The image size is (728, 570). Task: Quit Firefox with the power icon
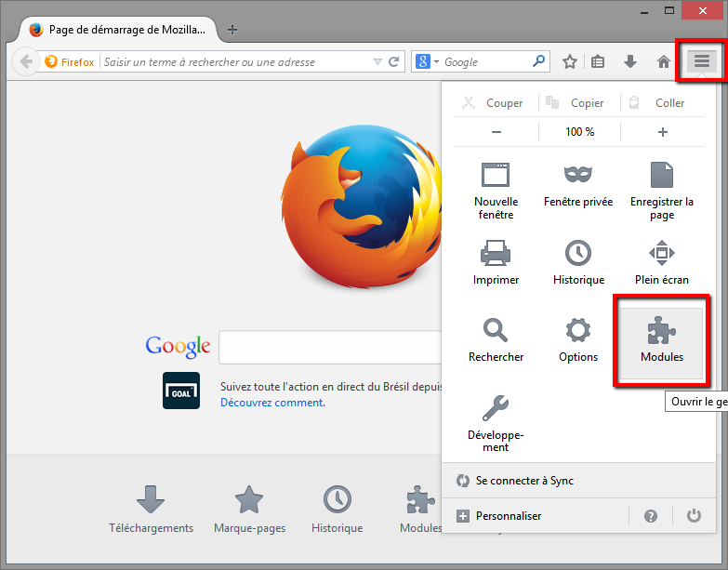coord(694,516)
